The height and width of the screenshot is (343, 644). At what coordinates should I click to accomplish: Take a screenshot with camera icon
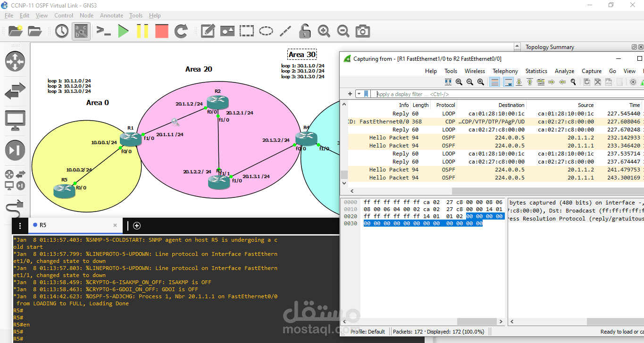tap(362, 32)
